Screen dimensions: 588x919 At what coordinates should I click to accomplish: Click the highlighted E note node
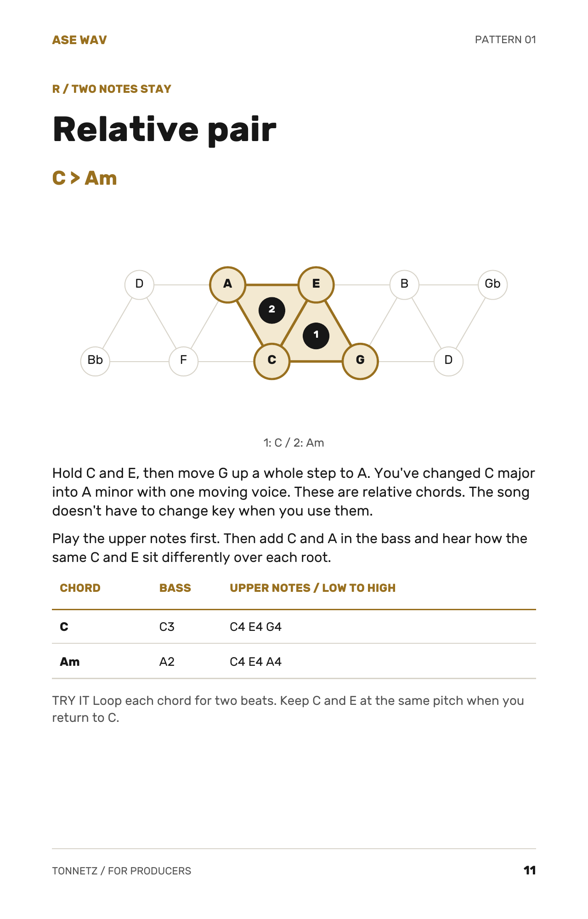pyautogui.click(x=316, y=284)
